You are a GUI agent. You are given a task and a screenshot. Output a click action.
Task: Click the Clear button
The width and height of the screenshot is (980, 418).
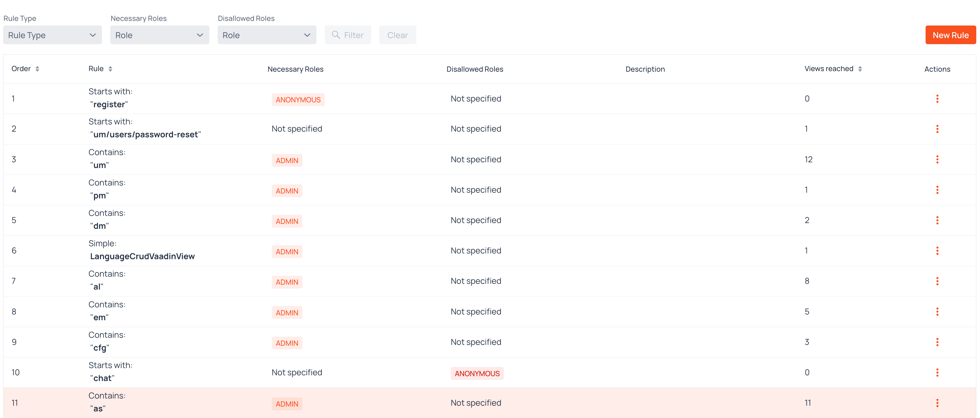[397, 35]
